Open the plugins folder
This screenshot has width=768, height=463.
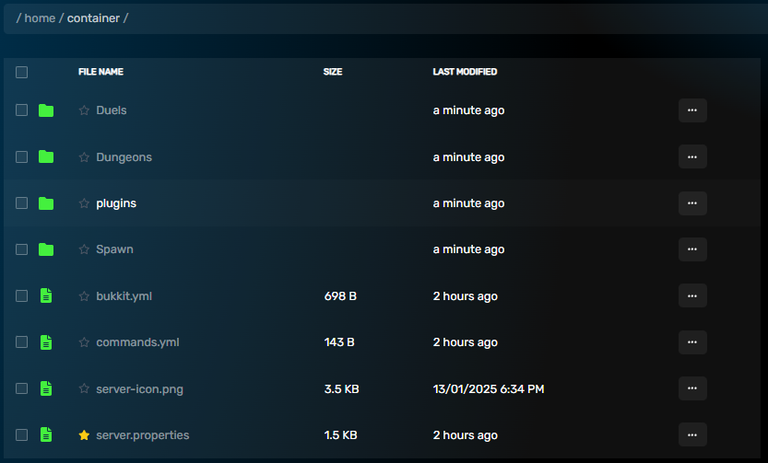click(116, 203)
